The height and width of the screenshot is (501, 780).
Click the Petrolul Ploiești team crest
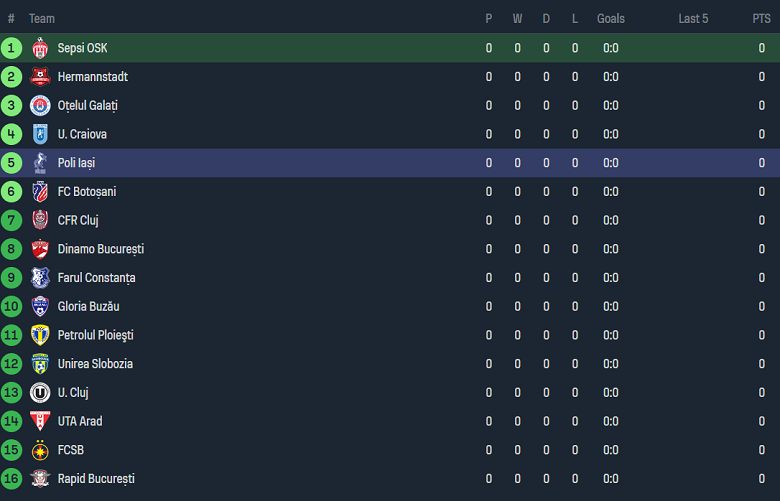tap(40, 335)
